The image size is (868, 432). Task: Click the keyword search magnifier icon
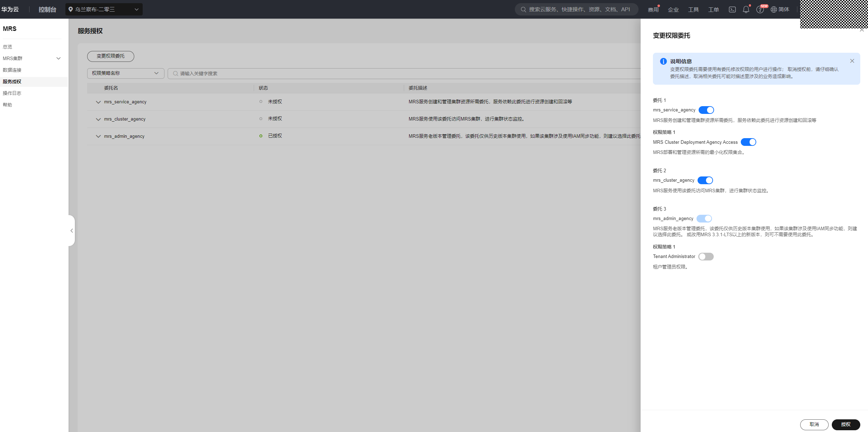point(175,73)
